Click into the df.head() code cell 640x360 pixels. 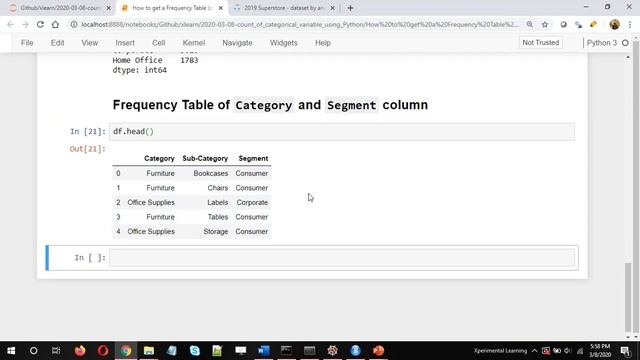tap(342, 131)
